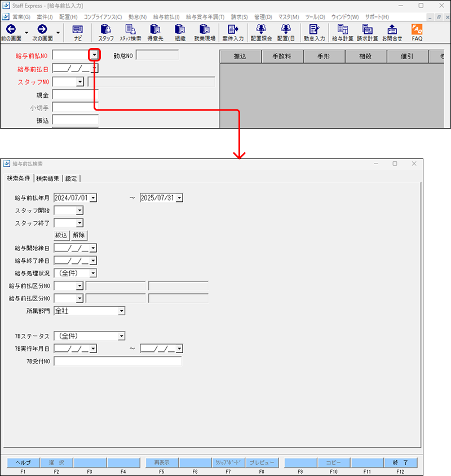Open the 7Bステータス (全件) dropdown
451x476 pixels.
[121, 336]
